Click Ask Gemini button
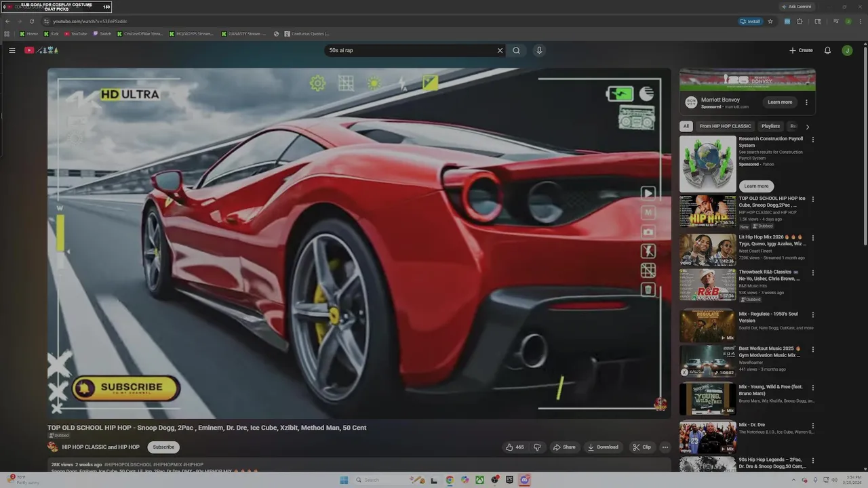 pyautogui.click(x=797, y=7)
